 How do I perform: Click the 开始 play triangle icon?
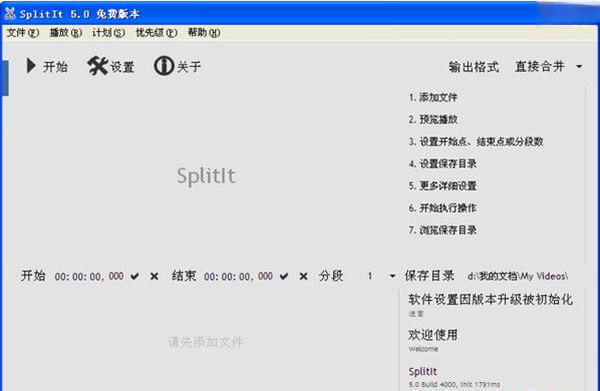[31, 66]
